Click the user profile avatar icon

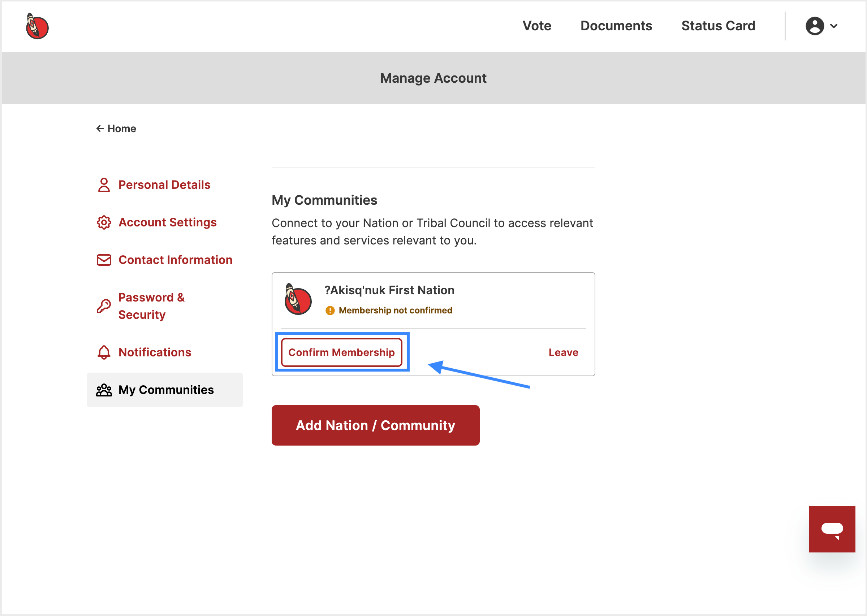(814, 26)
